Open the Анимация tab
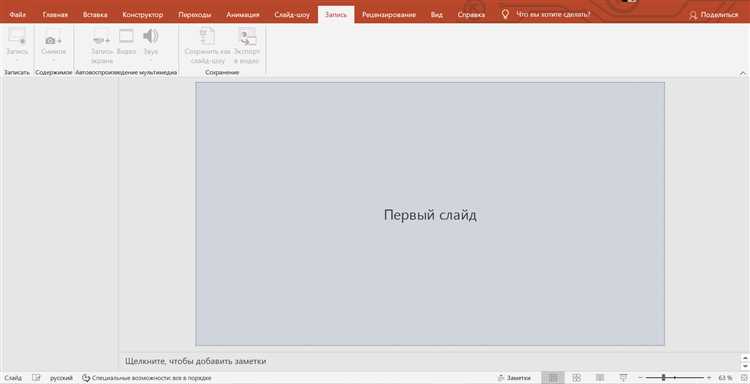 (x=243, y=15)
